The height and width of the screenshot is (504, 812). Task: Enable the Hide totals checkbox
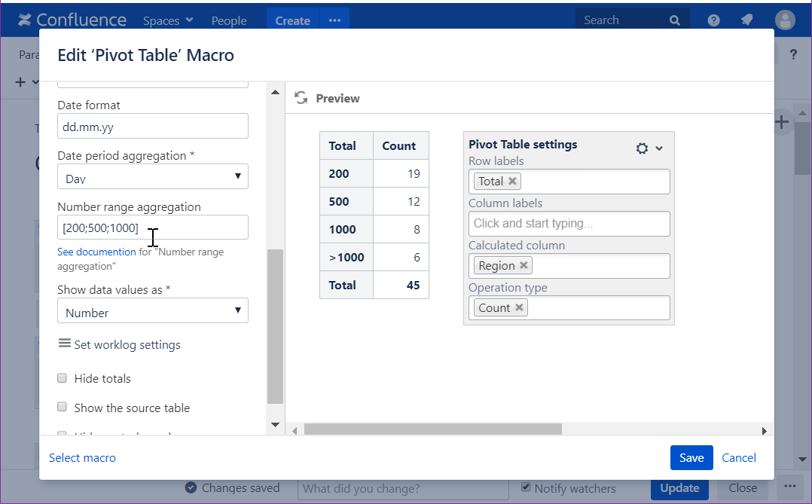pyautogui.click(x=63, y=378)
